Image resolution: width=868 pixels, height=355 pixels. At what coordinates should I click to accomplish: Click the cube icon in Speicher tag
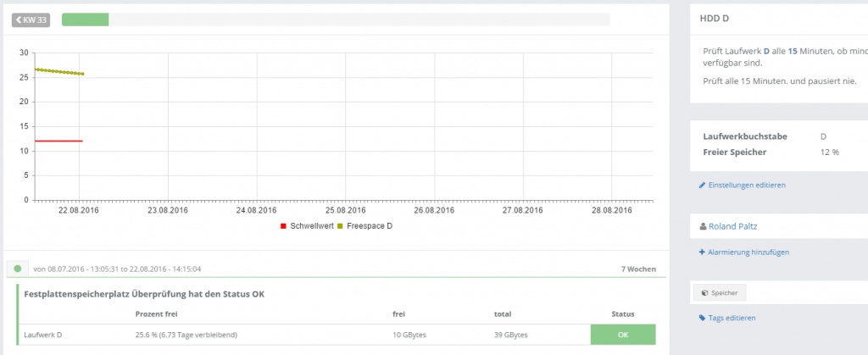(704, 292)
